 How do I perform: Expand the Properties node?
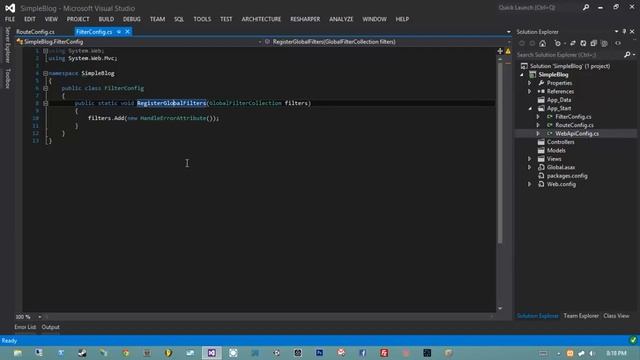tap(530, 83)
